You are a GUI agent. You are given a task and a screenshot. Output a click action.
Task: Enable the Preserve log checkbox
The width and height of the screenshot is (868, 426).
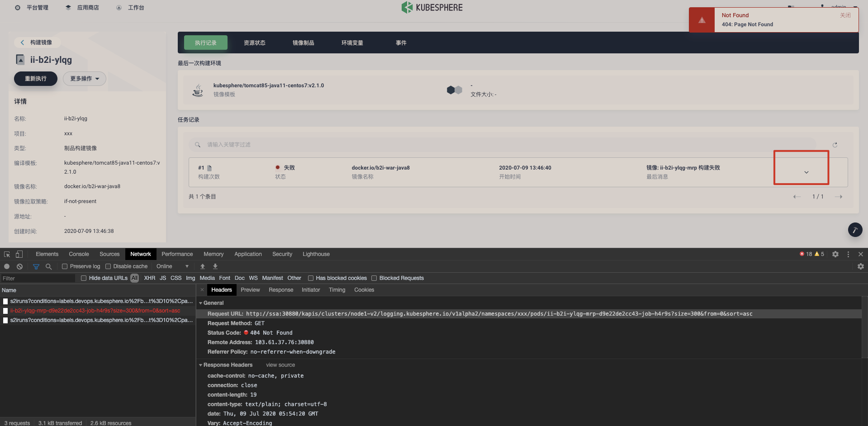tap(65, 266)
